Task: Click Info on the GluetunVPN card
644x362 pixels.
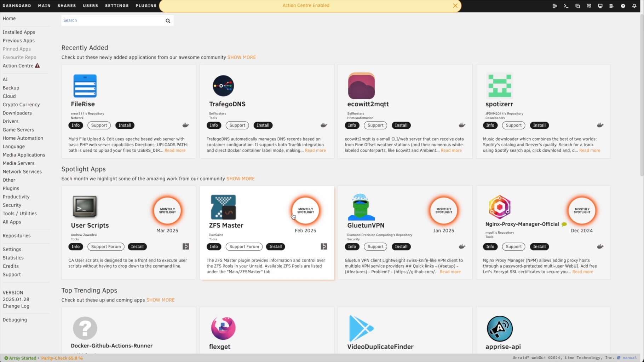Action: coord(352,246)
